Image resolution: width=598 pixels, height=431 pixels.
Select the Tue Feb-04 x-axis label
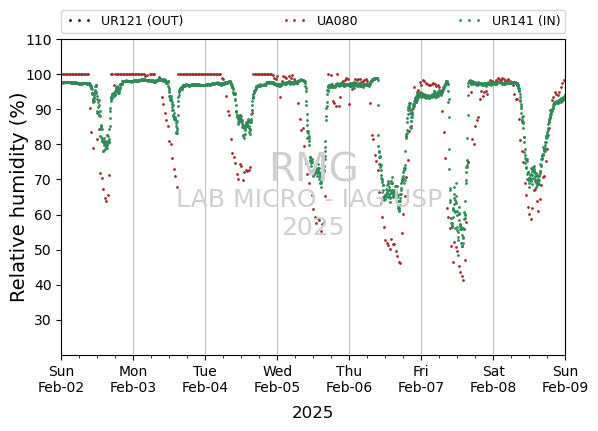click(x=205, y=379)
